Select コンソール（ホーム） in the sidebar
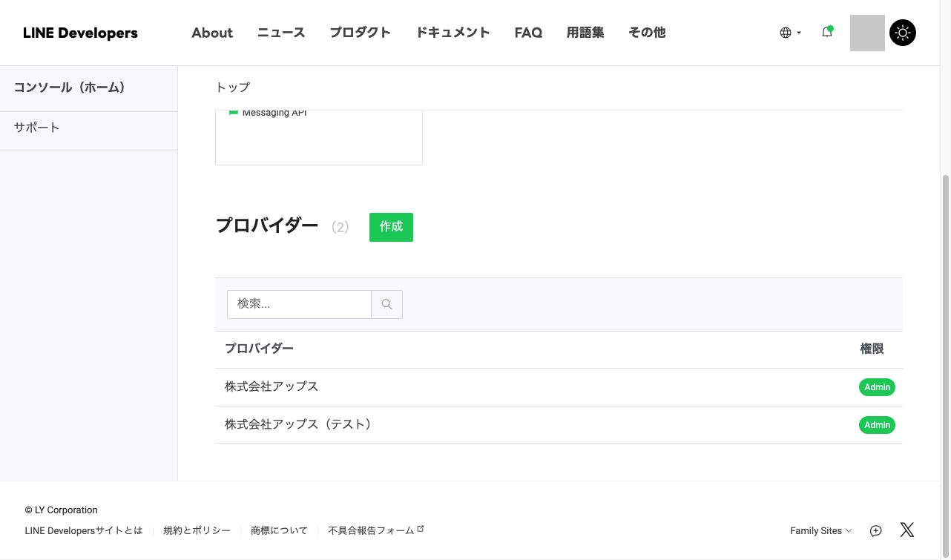The height and width of the screenshot is (560, 951). point(89,88)
